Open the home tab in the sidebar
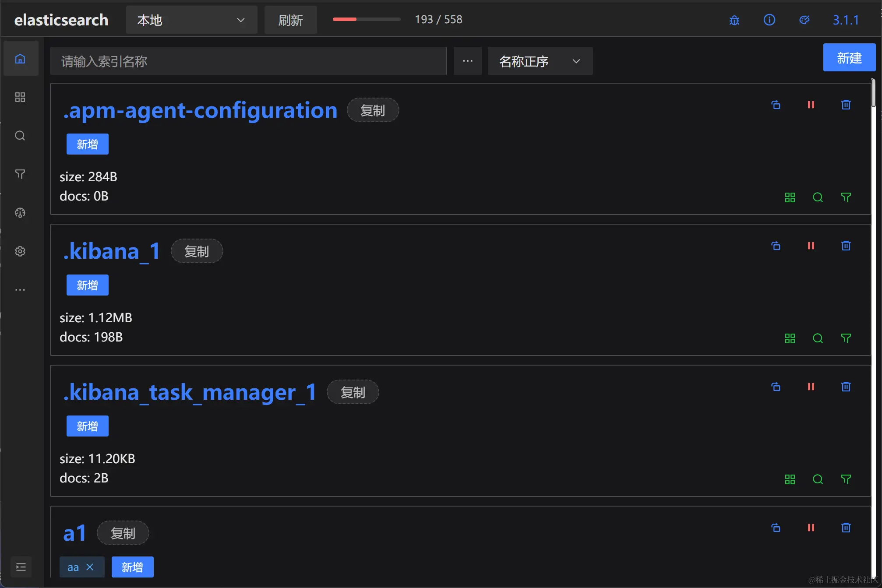Image resolution: width=882 pixels, height=588 pixels. [21, 58]
